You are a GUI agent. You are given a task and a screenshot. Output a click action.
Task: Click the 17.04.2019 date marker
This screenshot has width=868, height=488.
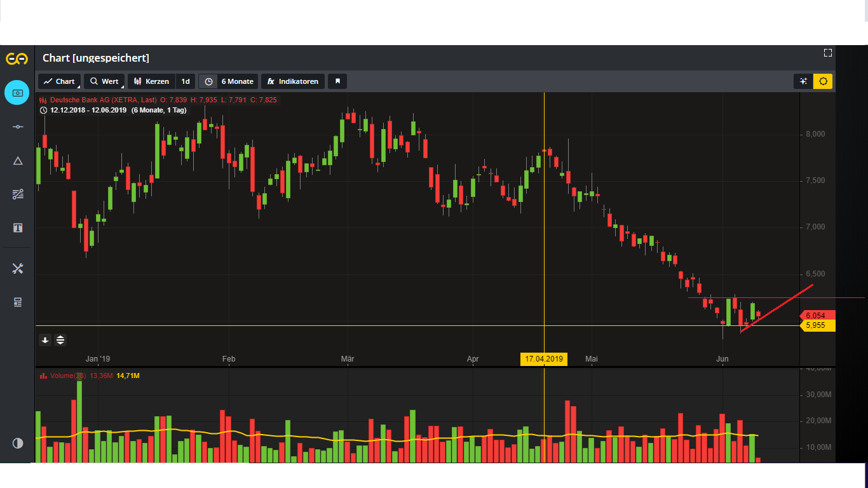[x=543, y=358]
